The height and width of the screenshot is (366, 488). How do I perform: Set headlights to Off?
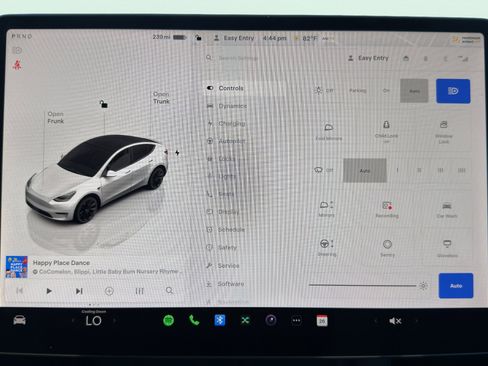tap(324, 90)
